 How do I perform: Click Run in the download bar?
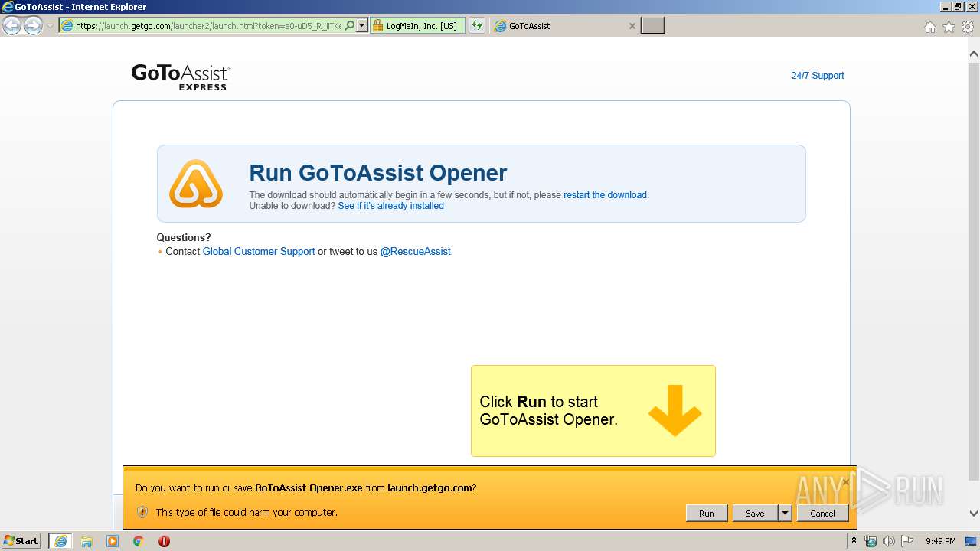pyautogui.click(x=706, y=514)
